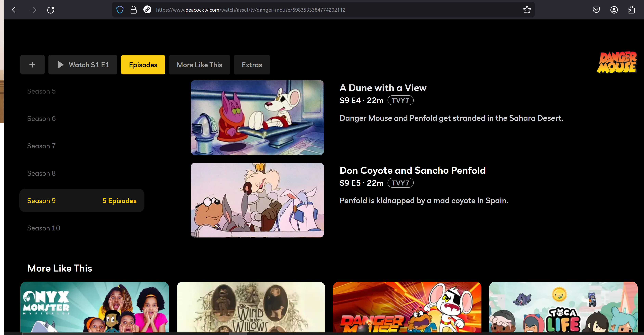The width and height of the screenshot is (644, 335).
Task: Select the highlighted Season 9 row
Action: coord(82,201)
